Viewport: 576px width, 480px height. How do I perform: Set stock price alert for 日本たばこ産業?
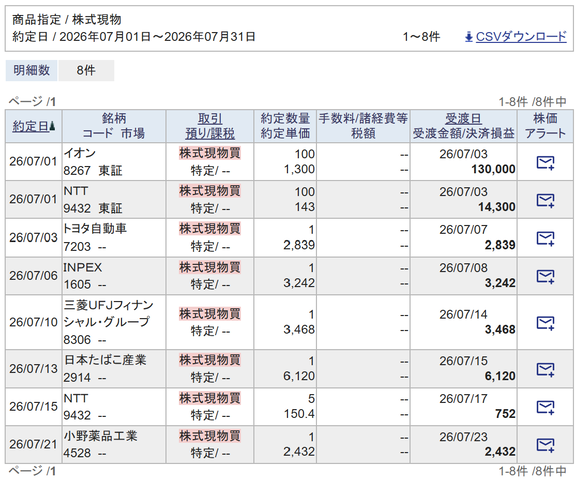pos(545,369)
